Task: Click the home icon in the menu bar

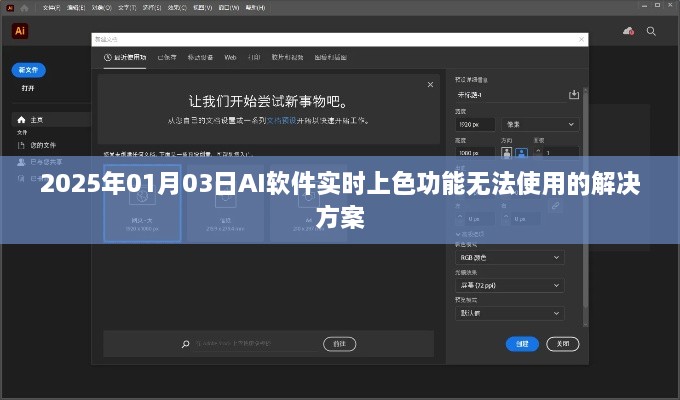Action: (25, 8)
